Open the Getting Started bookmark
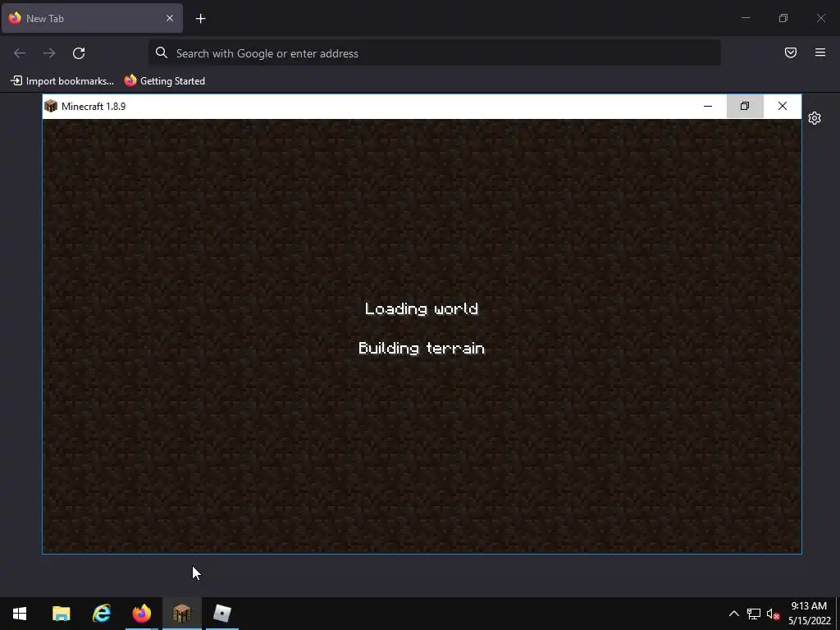 pyautogui.click(x=165, y=81)
